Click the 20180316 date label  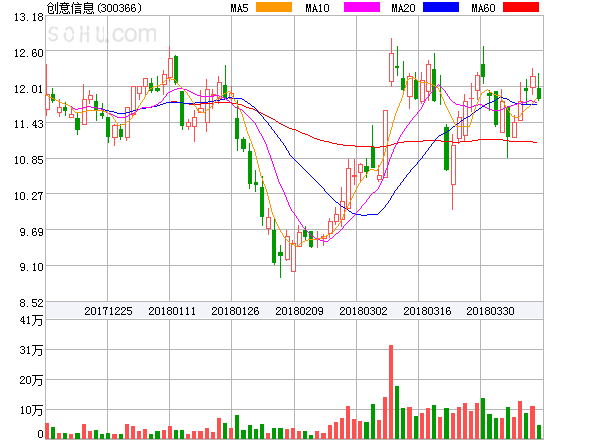427,311
